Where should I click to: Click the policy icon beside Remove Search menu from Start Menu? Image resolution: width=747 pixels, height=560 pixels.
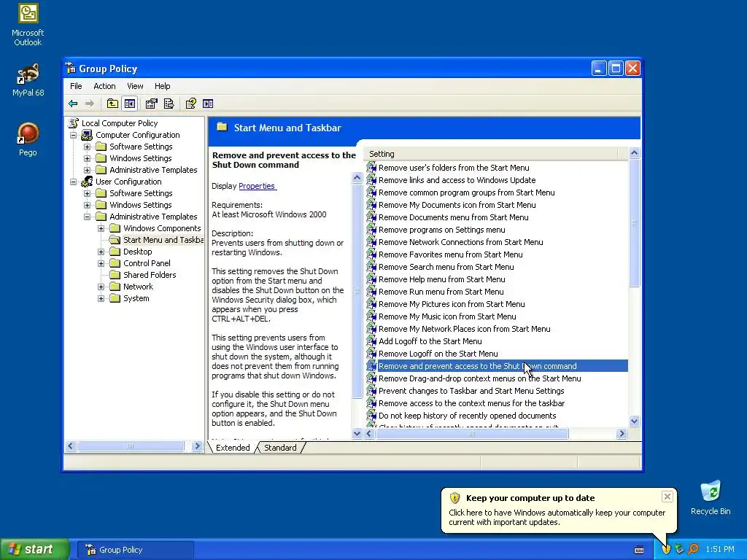[371, 267]
